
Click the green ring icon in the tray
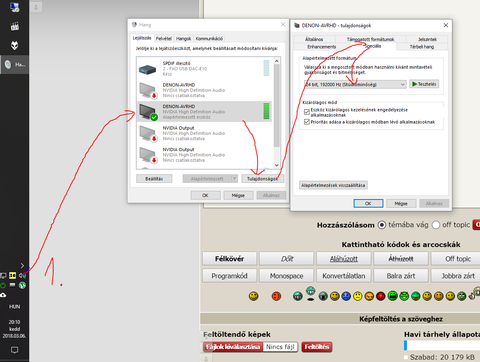(x=3, y=285)
